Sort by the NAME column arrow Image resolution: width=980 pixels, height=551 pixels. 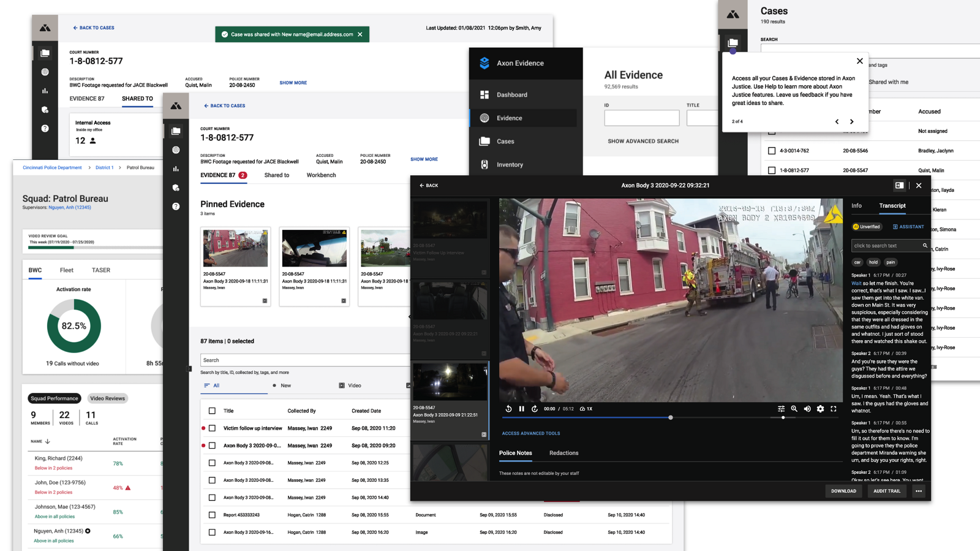pyautogui.click(x=48, y=441)
